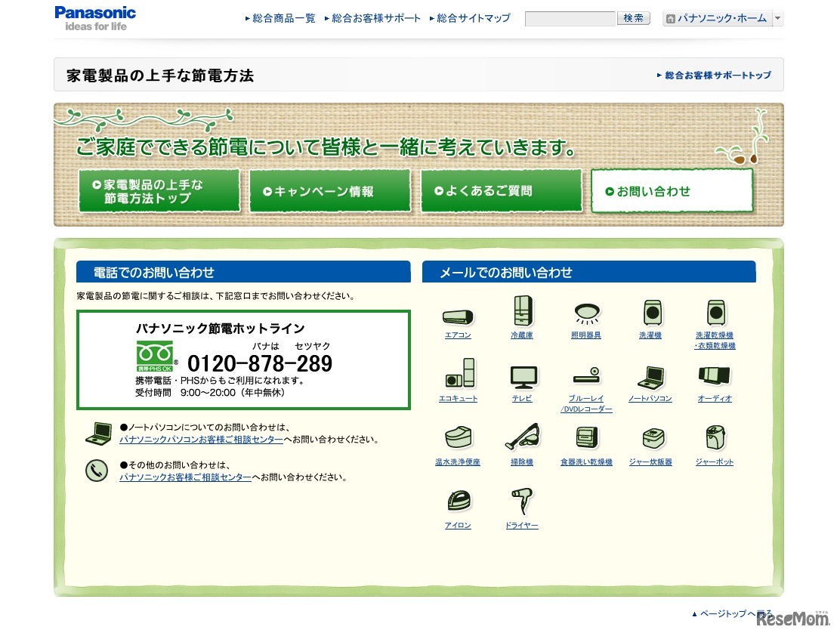Open パナソニックパソコンお客様ご相談センター link

tap(201, 440)
